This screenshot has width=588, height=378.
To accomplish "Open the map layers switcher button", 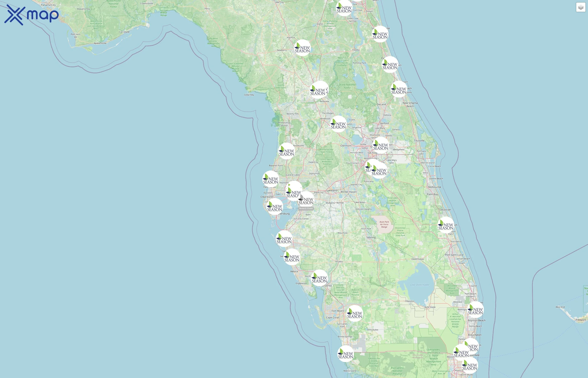I will point(581,7).
